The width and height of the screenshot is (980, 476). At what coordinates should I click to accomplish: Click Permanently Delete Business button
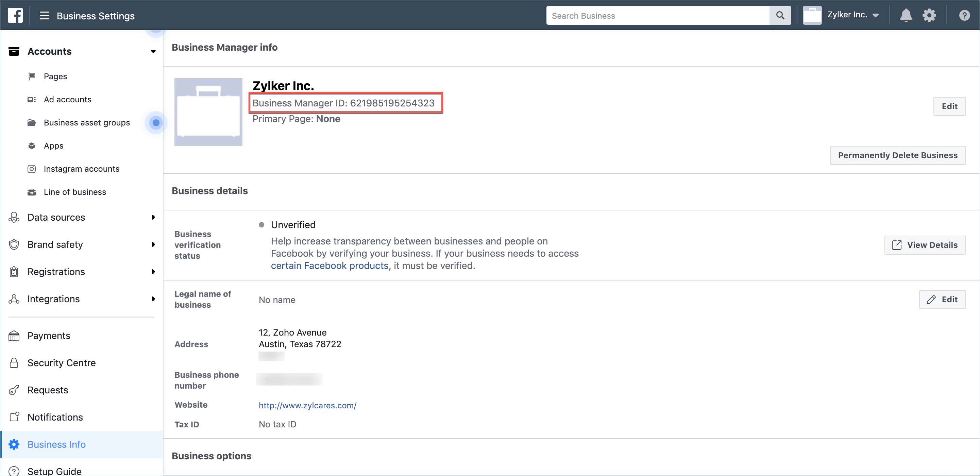pos(897,155)
